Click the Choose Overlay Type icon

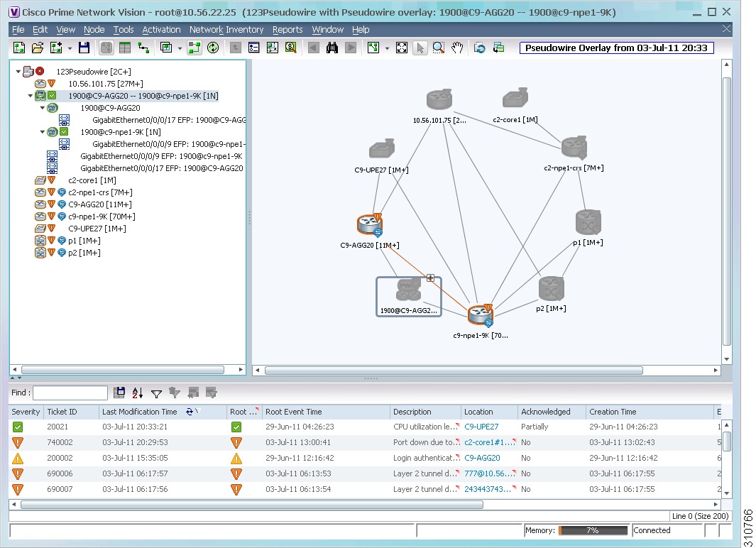click(x=166, y=48)
